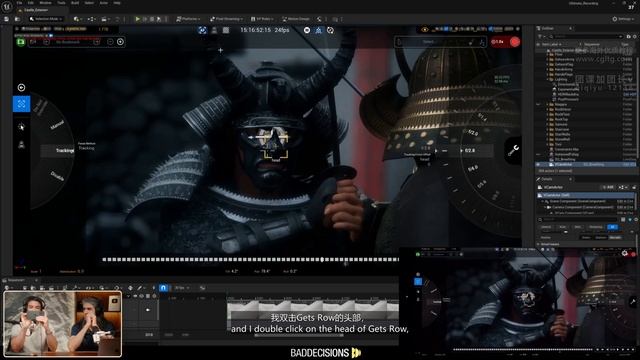Select Tracking focus method on wheel
Screen dimensions: 640x360
pyautogui.click(x=64, y=151)
